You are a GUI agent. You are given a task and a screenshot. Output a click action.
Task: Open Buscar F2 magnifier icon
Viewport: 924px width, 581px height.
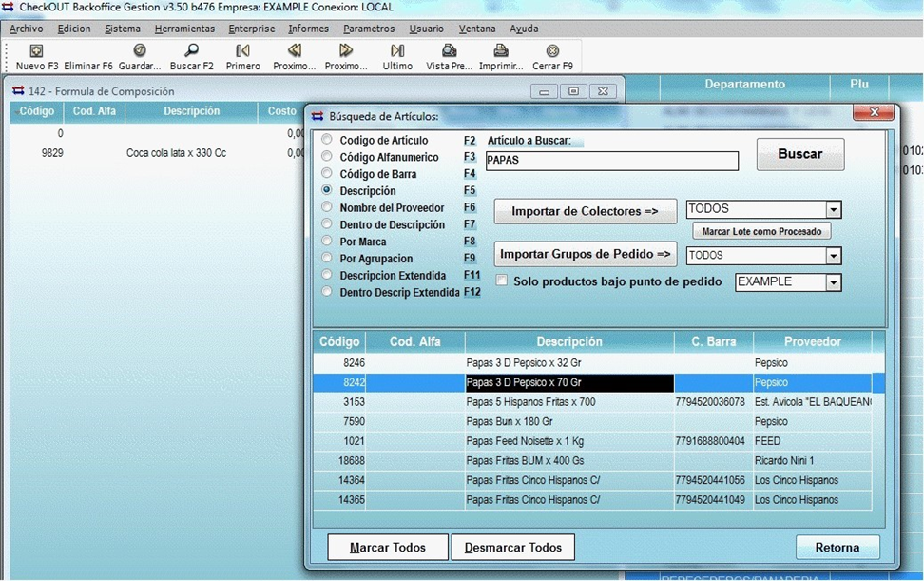[x=191, y=50]
